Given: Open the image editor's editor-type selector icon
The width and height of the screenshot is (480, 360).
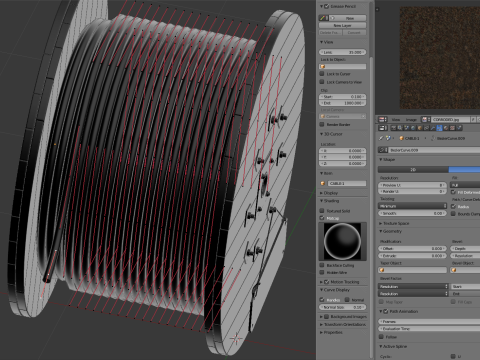Looking at the screenshot, I should tap(383, 119).
